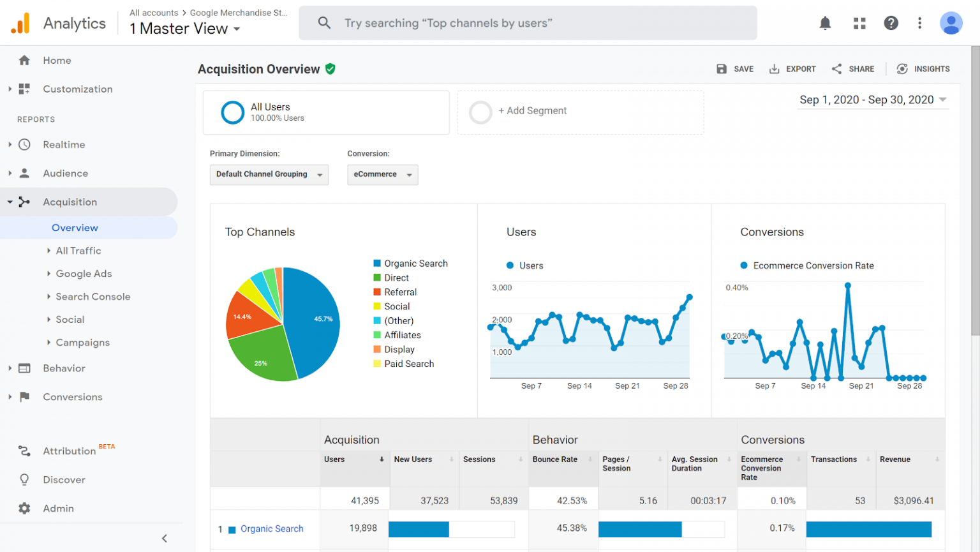The image size is (980, 552).
Task: Click the Bounce Rate column header
Action: tap(555, 459)
